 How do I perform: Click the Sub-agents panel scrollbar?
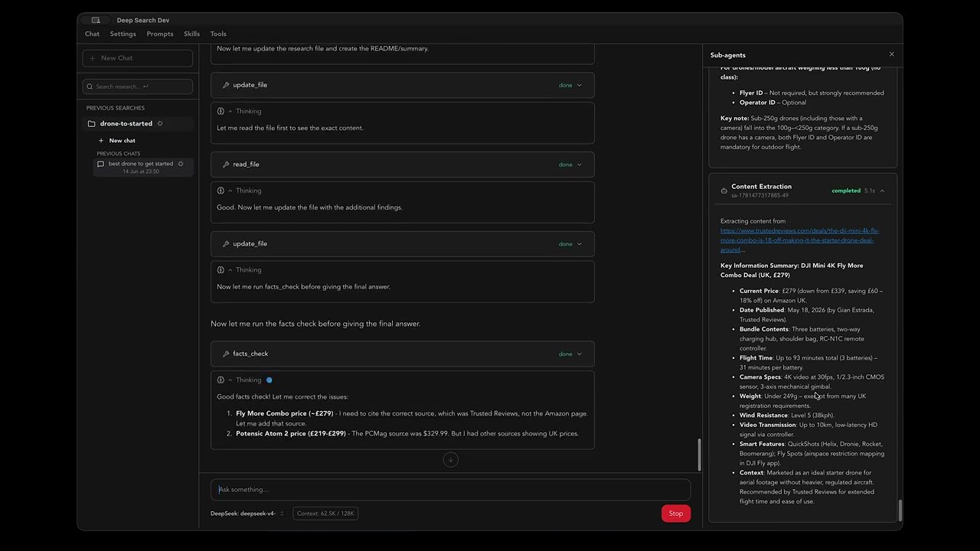900,510
